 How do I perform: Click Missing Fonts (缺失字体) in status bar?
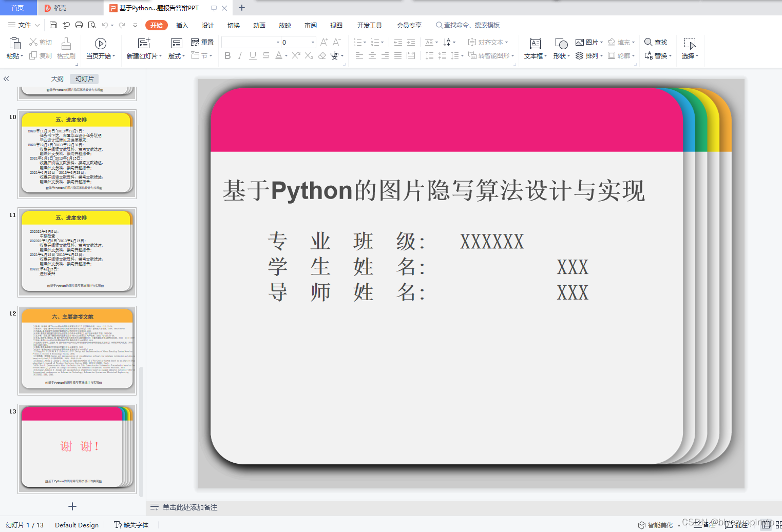coord(131,525)
